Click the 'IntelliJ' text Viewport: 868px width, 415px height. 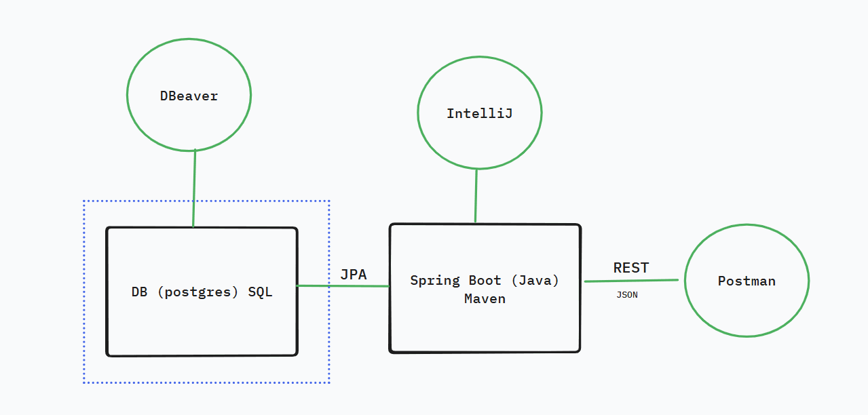coord(479,114)
